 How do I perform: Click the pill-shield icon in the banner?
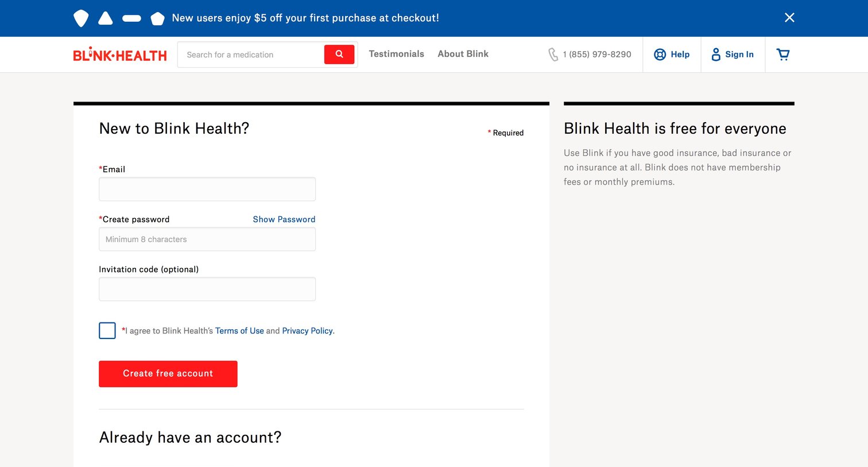[x=81, y=18]
